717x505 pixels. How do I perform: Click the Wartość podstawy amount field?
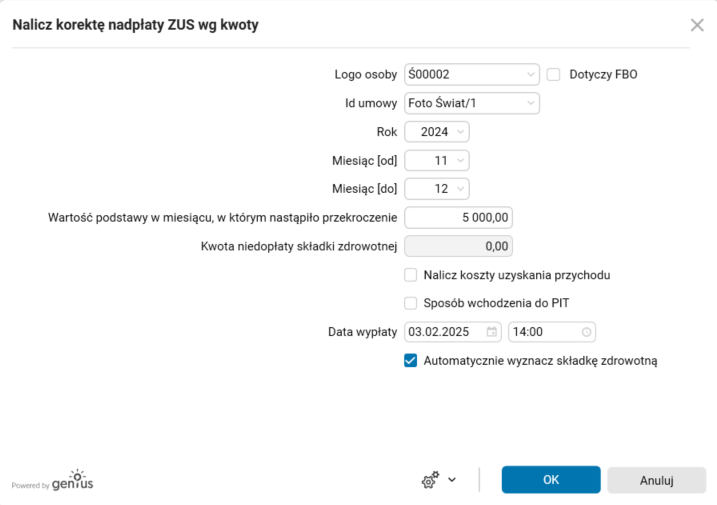459,217
